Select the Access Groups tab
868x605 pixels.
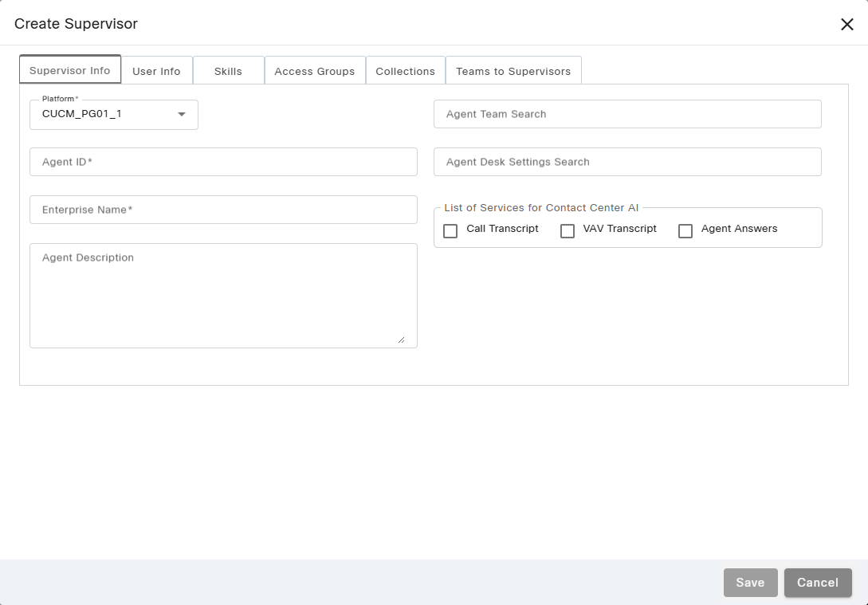click(x=314, y=71)
